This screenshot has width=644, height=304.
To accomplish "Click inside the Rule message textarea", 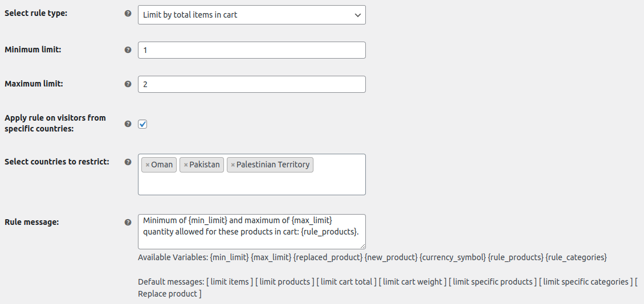I will tap(251, 232).
